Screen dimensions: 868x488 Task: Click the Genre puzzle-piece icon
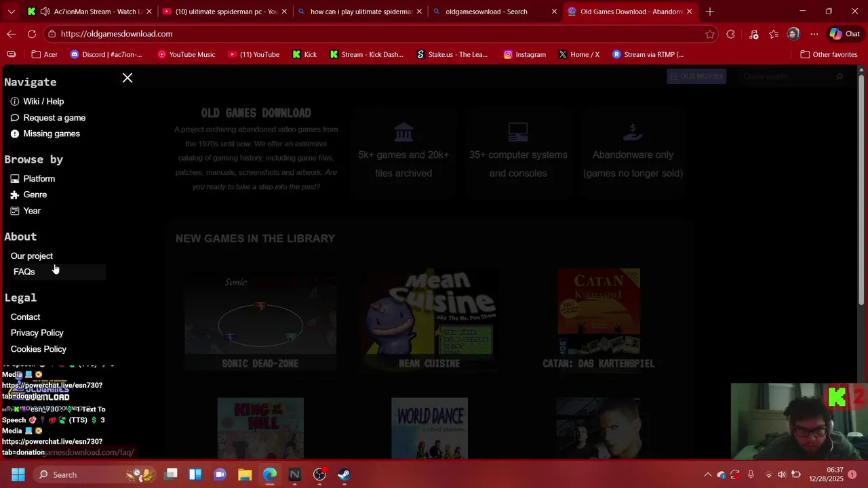click(x=15, y=195)
